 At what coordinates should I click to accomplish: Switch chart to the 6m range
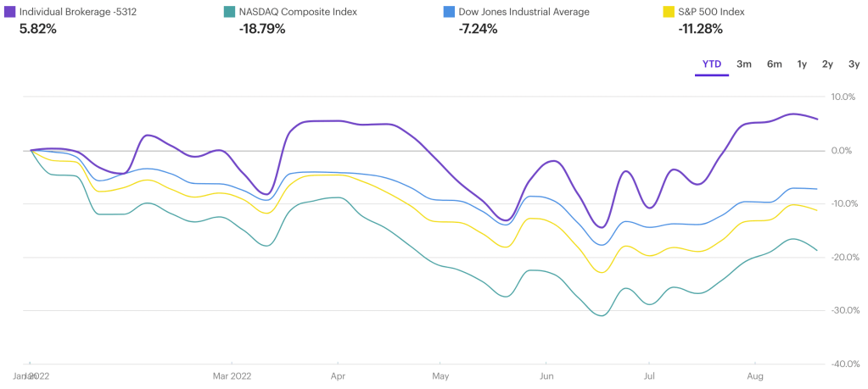[774, 64]
